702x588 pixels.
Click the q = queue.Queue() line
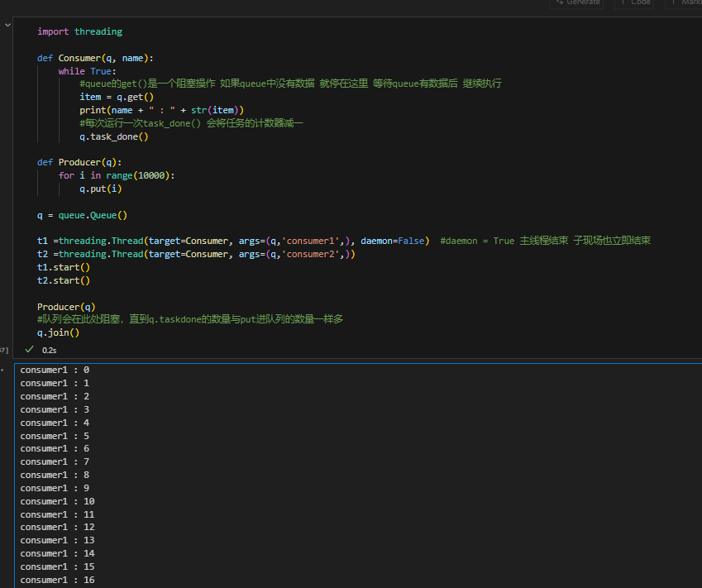[82, 215]
